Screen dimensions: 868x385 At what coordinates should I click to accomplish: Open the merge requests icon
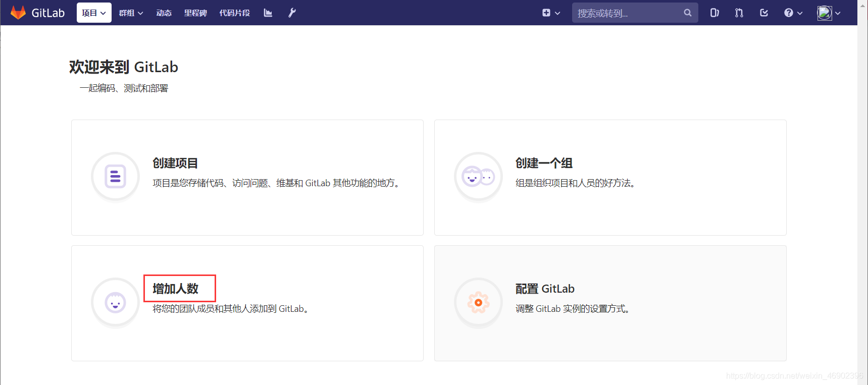click(x=739, y=13)
